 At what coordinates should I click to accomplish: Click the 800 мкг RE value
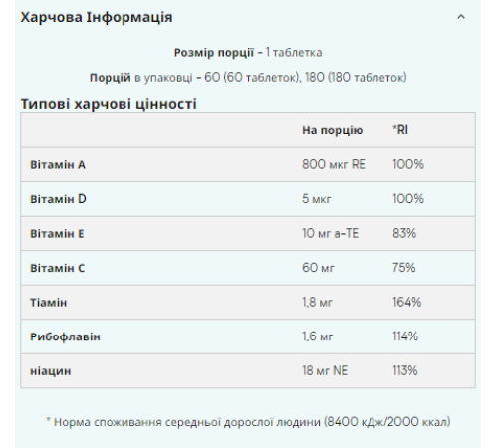[x=334, y=164]
